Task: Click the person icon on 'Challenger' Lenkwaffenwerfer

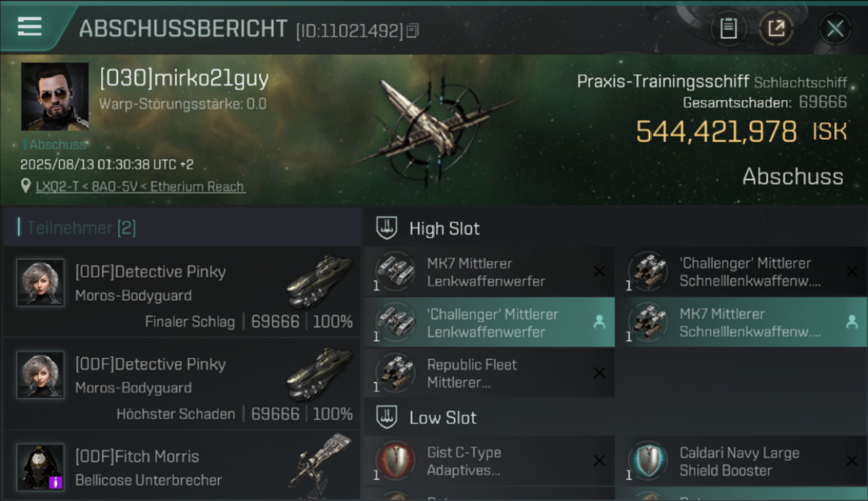Action: click(x=599, y=323)
